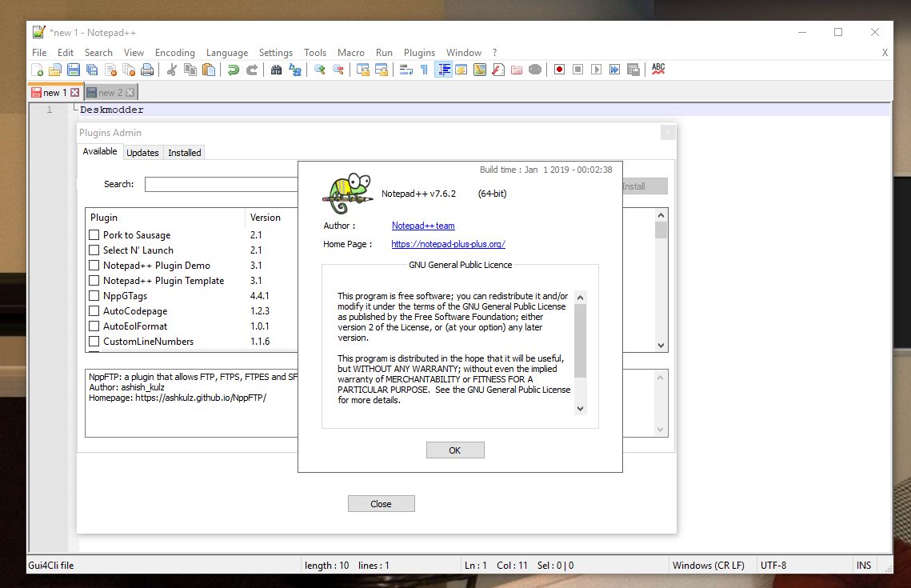
Task: Click the New file toolbar icon
Action: pos(37,70)
